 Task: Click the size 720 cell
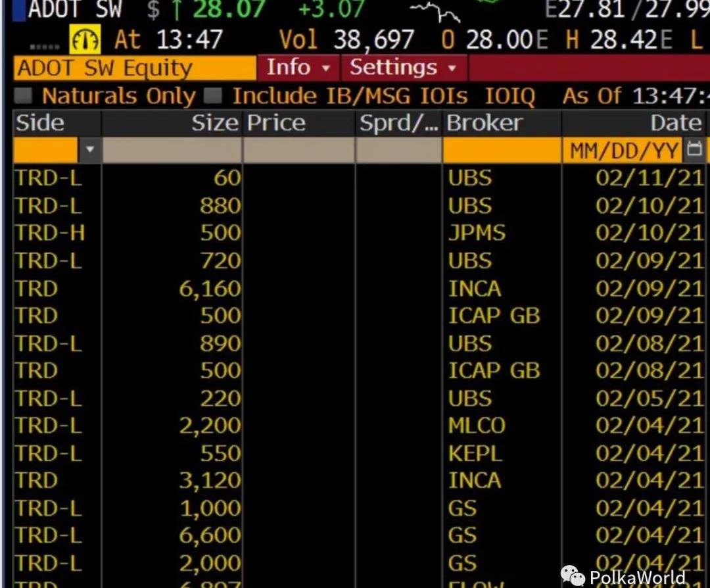pos(220,260)
